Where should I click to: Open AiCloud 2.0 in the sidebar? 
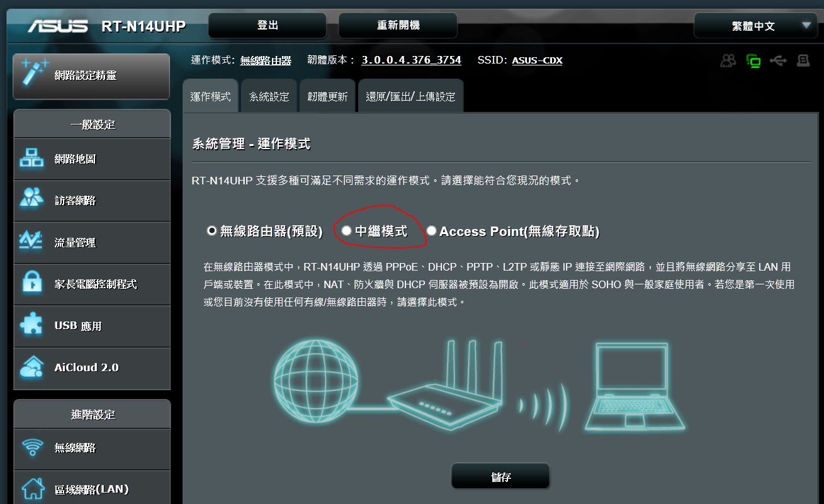[92, 367]
